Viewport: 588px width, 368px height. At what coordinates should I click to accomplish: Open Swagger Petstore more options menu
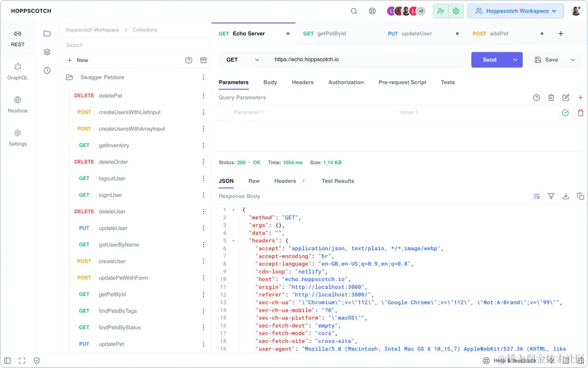point(203,77)
